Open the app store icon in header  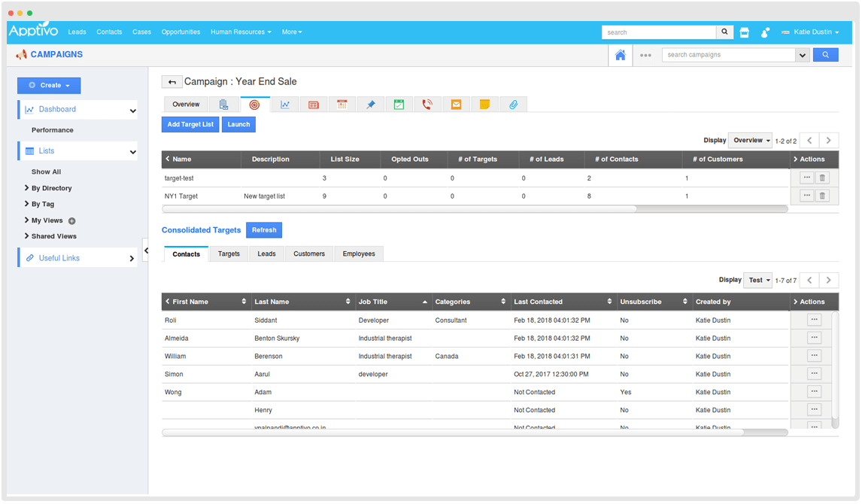[x=745, y=32]
